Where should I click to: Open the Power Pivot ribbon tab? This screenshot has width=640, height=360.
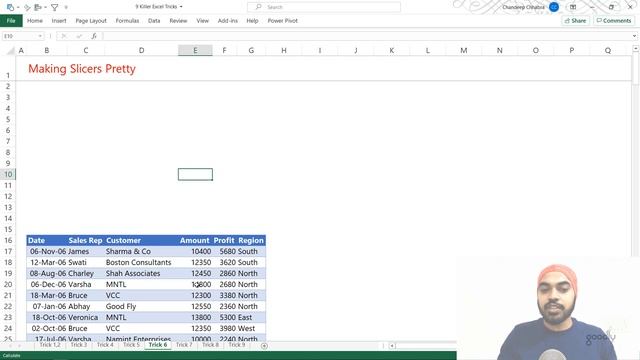coord(282,20)
